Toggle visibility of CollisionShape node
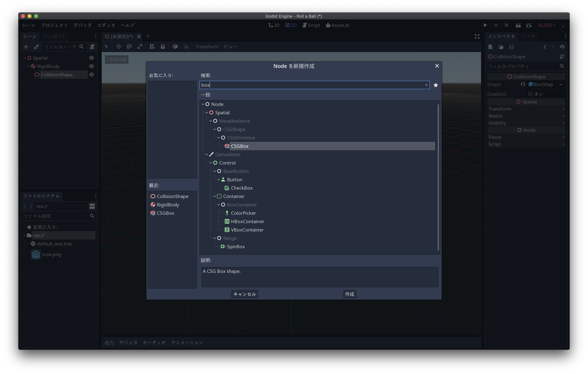 tap(92, 75)
